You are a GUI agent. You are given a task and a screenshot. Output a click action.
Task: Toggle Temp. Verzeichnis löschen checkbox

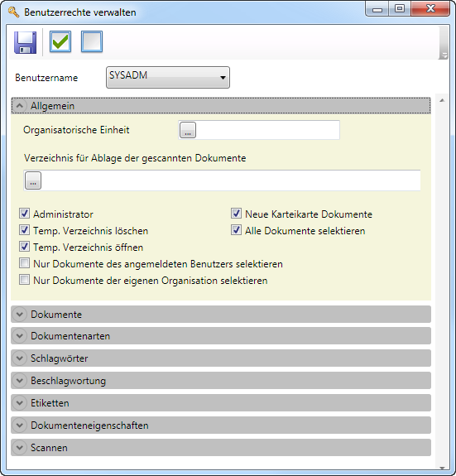(x=24, y=230)
